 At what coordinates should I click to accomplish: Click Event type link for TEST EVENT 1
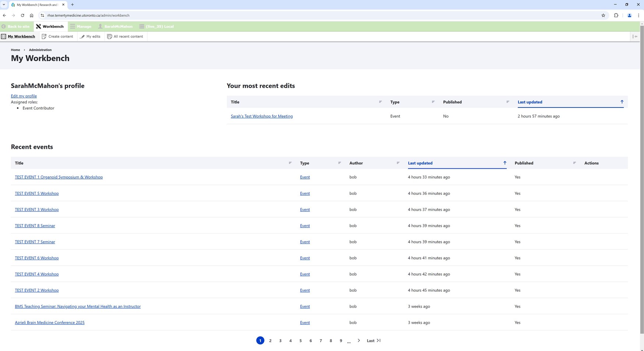click(305, 177)
